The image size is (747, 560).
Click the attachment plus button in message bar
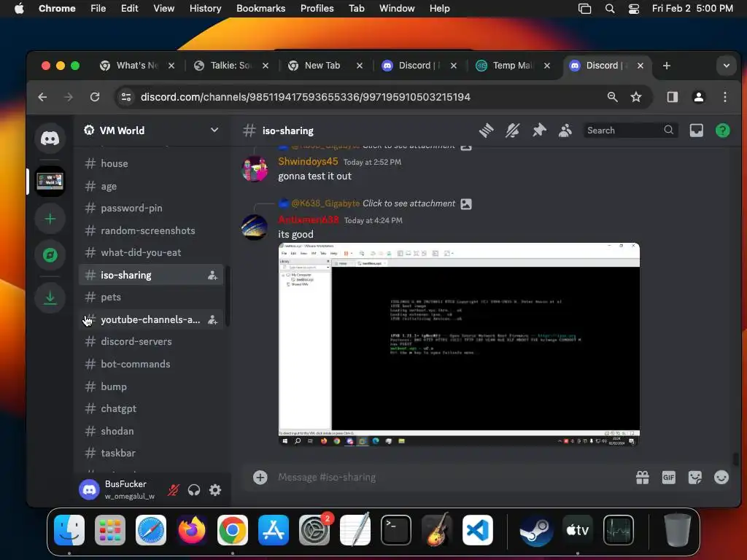[260, 477]
